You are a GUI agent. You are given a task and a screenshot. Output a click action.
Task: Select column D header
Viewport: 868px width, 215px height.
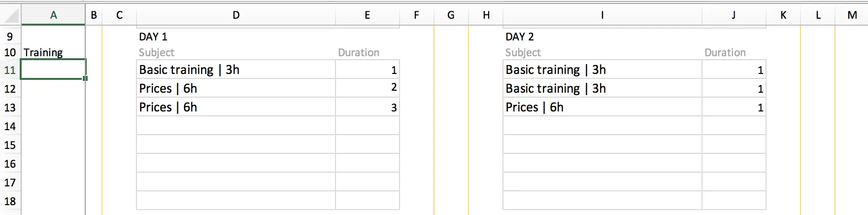[236, 15]
